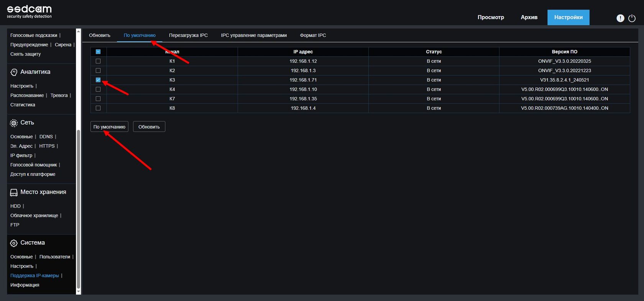
Task: Open Эл. Адрес settings link
Action: tap(21, 146)
